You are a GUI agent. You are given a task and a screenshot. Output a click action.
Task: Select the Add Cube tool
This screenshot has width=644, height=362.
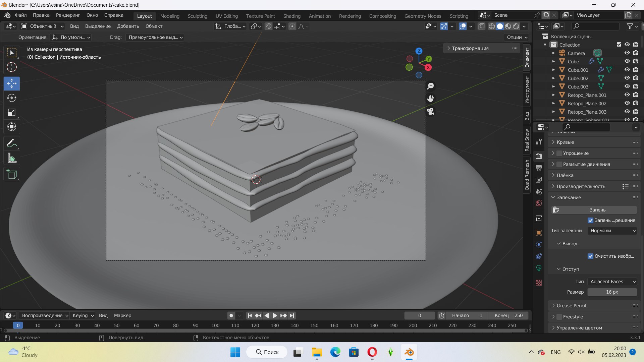coord(12,174)
